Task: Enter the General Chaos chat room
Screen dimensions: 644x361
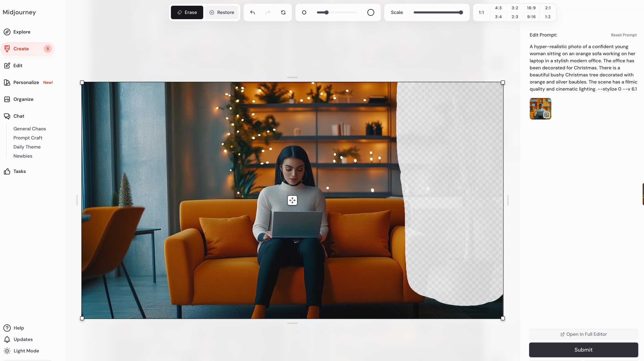Action: 30,129
